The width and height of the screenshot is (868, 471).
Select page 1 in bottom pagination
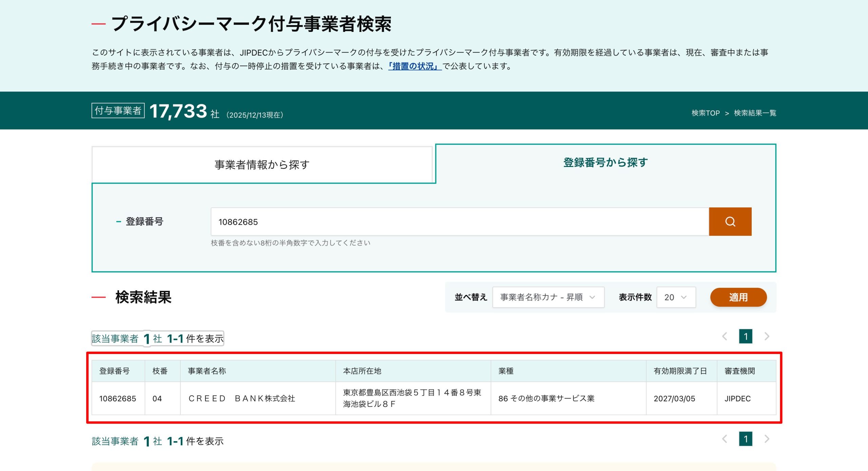click(x=746, y=439)
